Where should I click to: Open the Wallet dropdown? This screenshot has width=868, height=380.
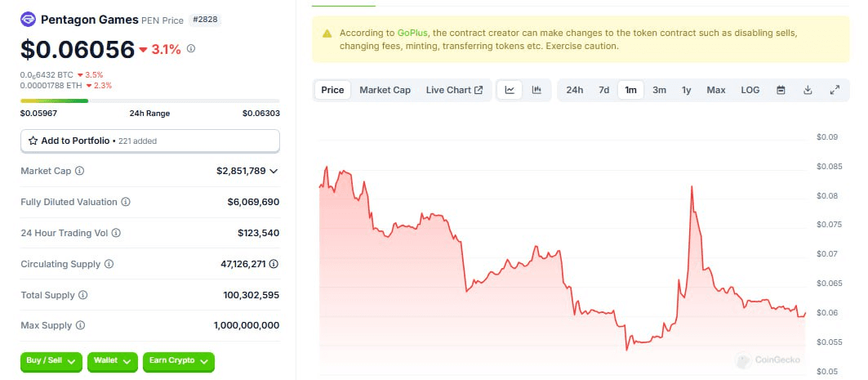pyautogui.click(x=111, y=360)
